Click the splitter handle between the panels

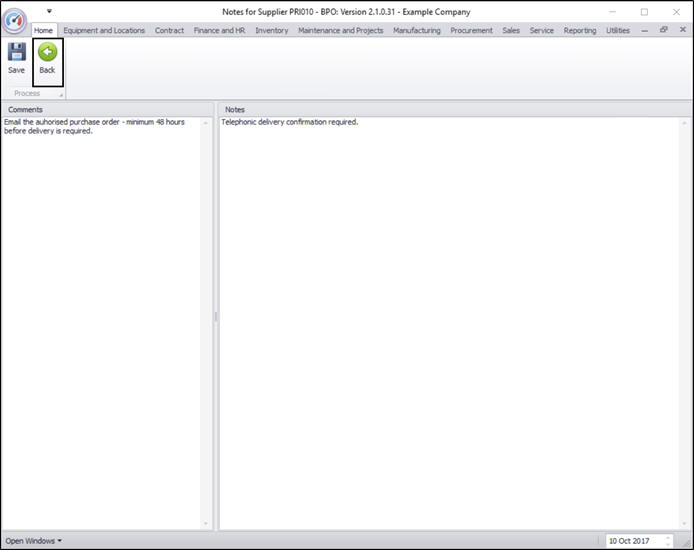[216, 317]
